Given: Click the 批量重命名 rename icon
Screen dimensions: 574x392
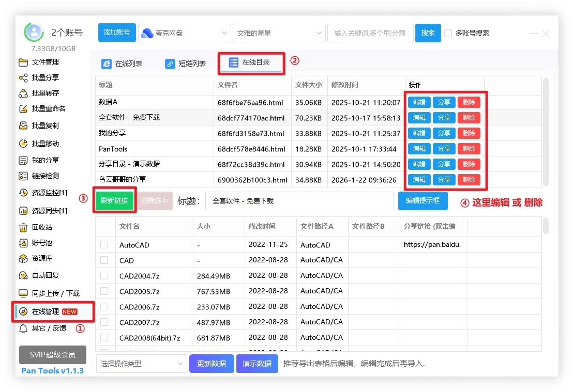Looking at the screenshot, I should [x=23, y=109].
